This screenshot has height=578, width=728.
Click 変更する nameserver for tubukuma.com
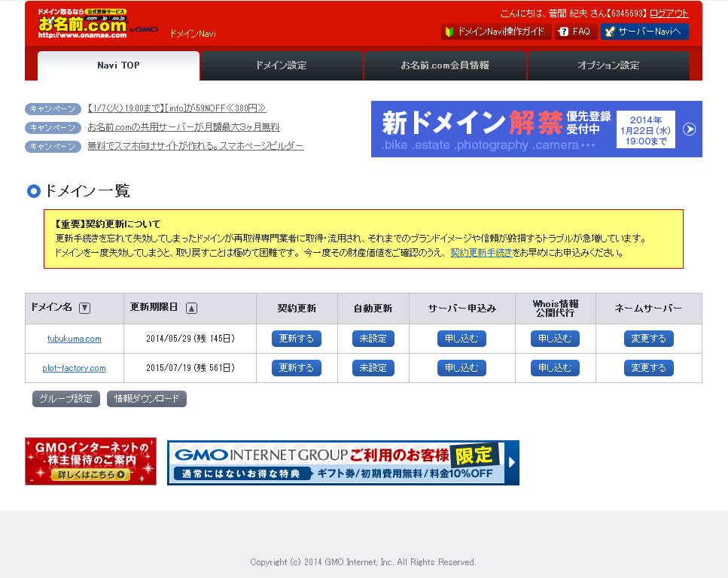(x=649, y=339)
